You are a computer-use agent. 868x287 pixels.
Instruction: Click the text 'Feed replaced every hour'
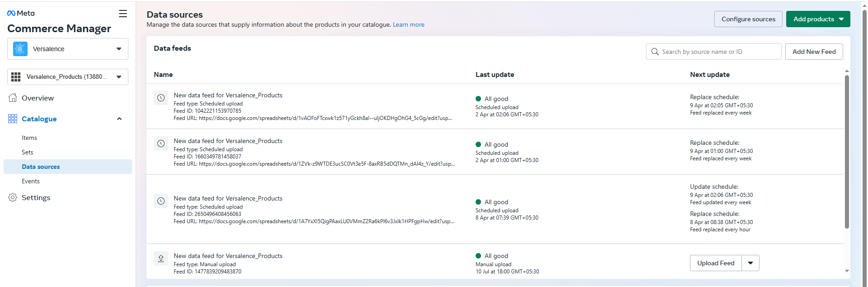tap(720, 230)
